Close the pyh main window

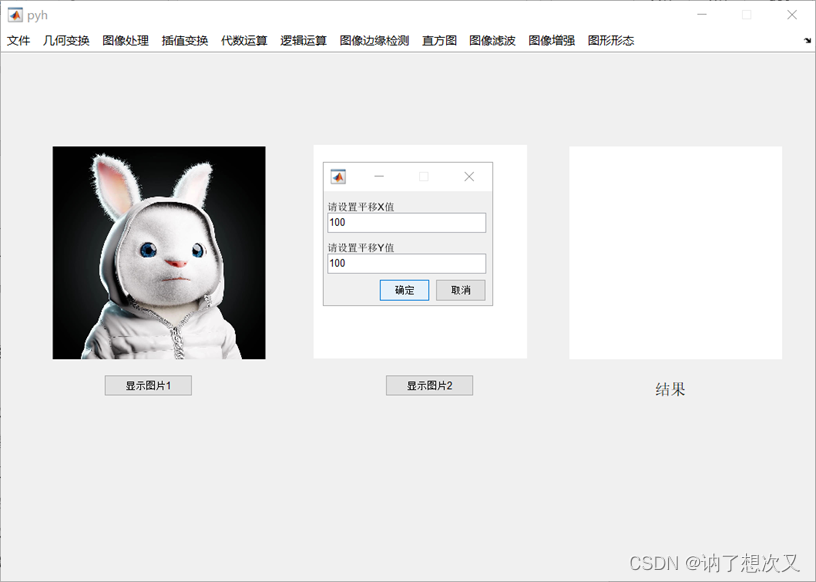click(x=792, y=15)
